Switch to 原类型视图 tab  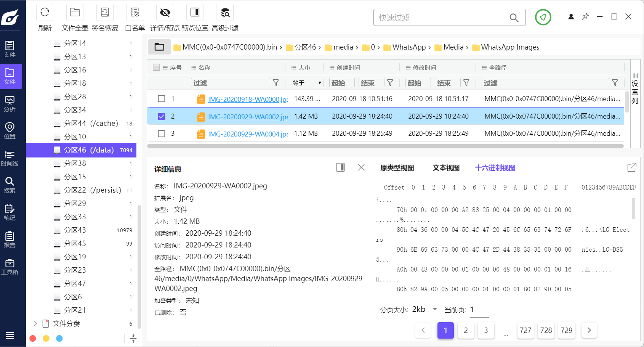click(397, 168)
